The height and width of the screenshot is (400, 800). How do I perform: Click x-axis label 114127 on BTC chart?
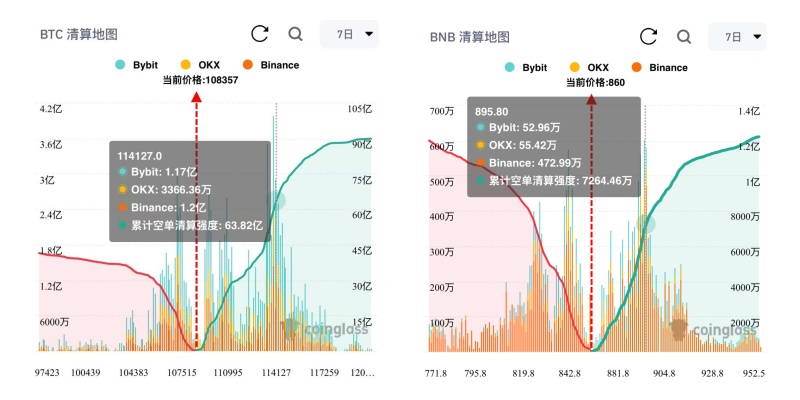(x=276, y=373)
